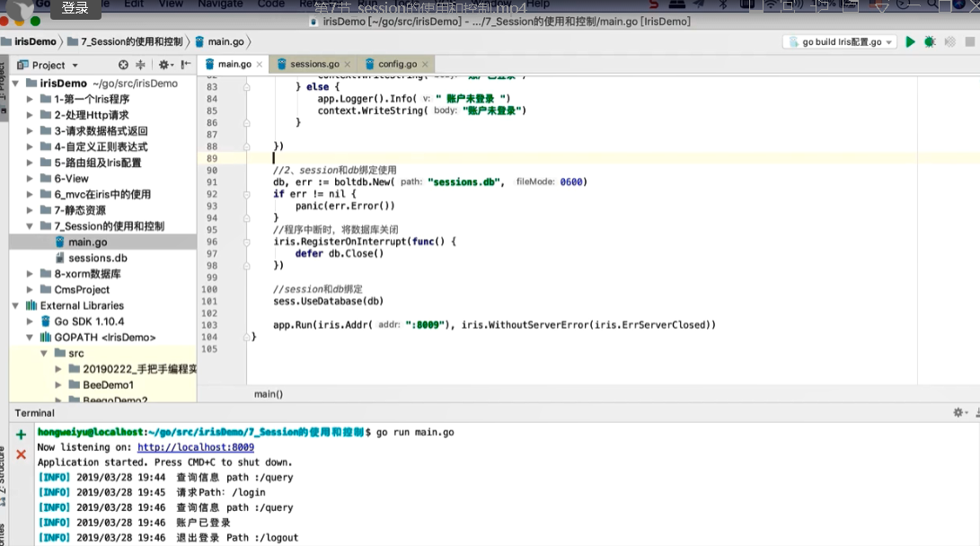Switch to the config.go tab
This screenshot has width=980, height=546.
(396, 65)
